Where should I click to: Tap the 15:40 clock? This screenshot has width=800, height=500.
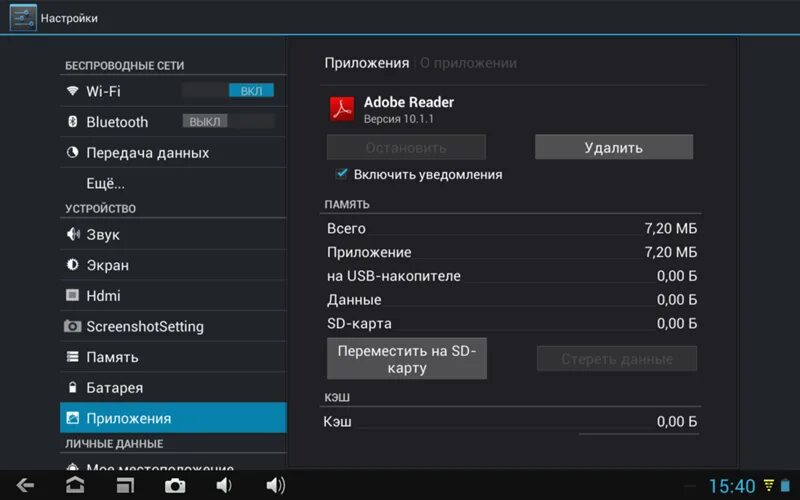click(732, 486)
